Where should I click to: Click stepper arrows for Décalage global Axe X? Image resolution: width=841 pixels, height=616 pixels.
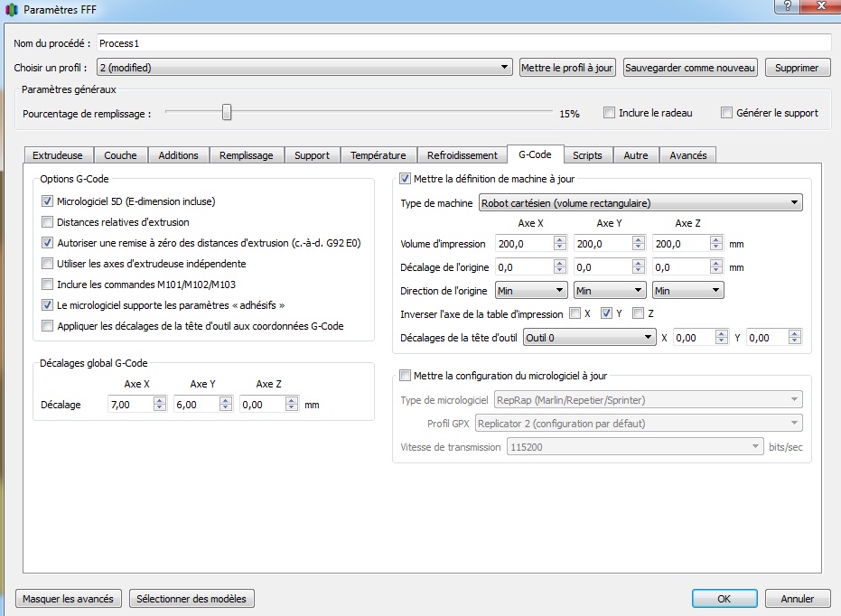pos(160,405)
